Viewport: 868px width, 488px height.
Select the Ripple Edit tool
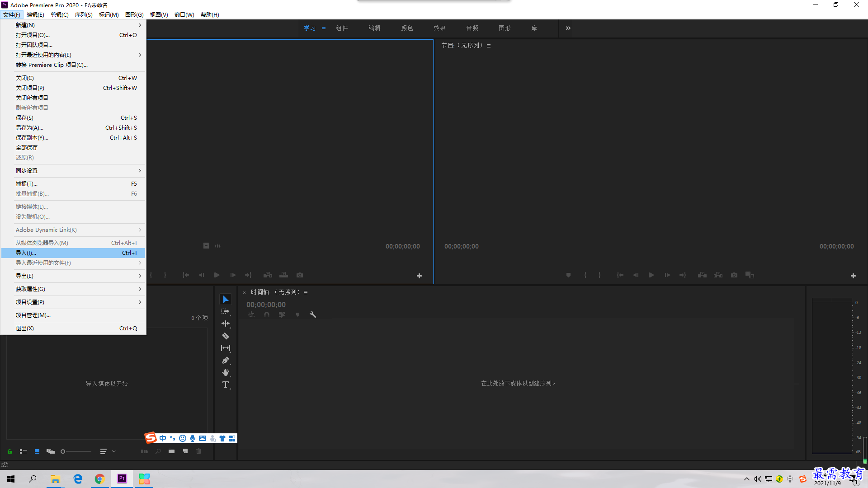pos(226,324)
